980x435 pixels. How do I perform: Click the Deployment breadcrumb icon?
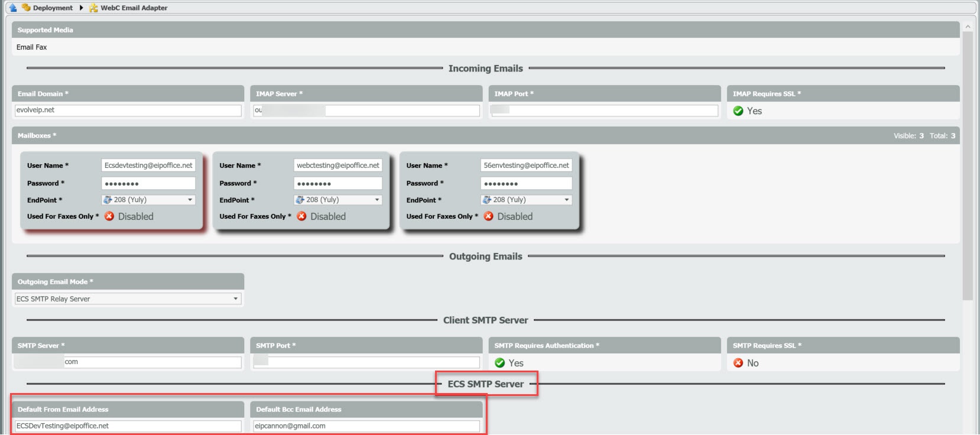(x=26, y=8)
